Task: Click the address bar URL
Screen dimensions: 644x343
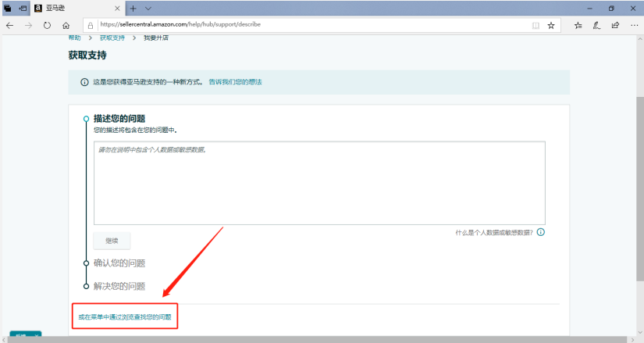Action: pos(180,25)
